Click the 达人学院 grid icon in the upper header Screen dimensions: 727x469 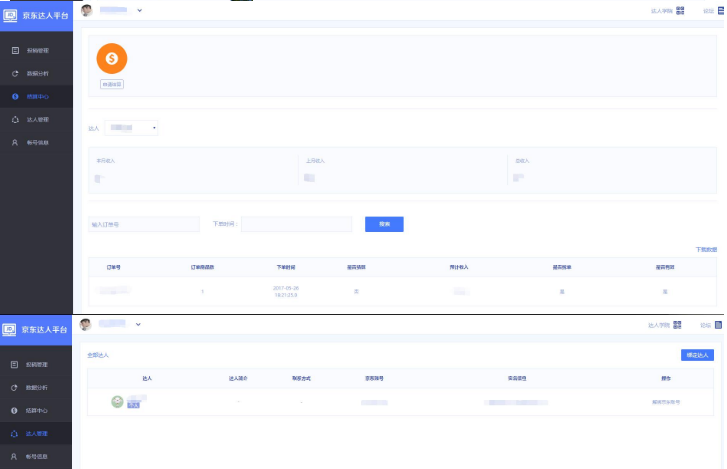click(x=680, y=10)
